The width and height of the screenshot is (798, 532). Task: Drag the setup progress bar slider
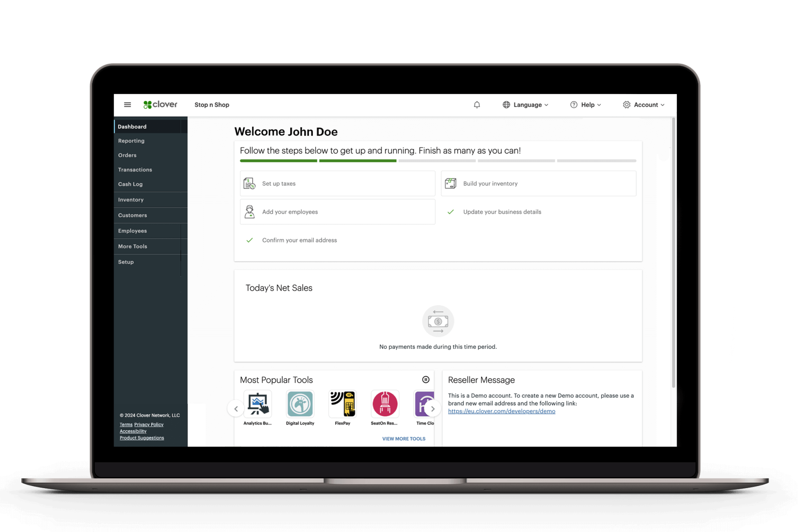pyautogui.click(x=398, y=160)
